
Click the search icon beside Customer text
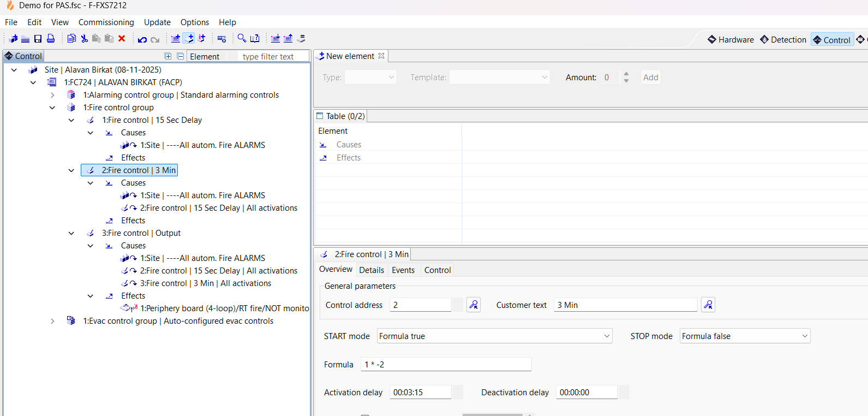(708, 305)
